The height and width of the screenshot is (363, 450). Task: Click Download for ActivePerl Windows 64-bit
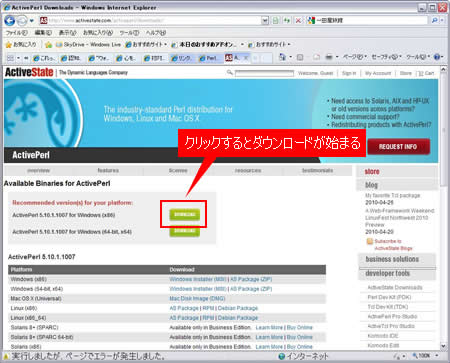[185, 231]
